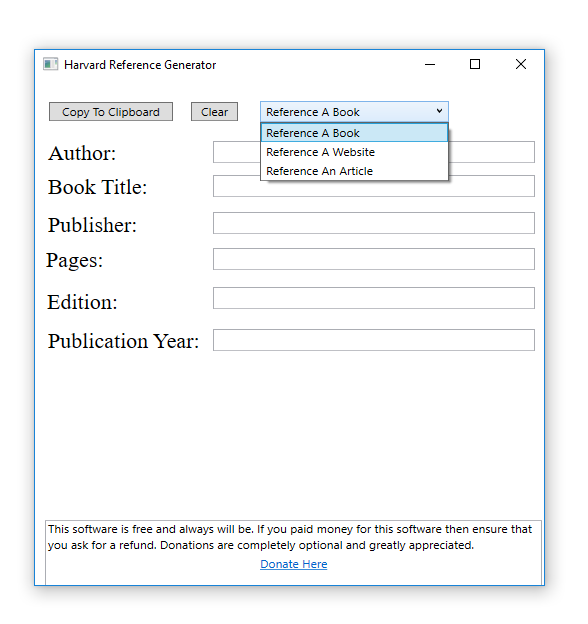This screenshot has height=624, width=588.
Task: Click the Publication Year field
Action: pyautogui.click(x=374, y=340)
